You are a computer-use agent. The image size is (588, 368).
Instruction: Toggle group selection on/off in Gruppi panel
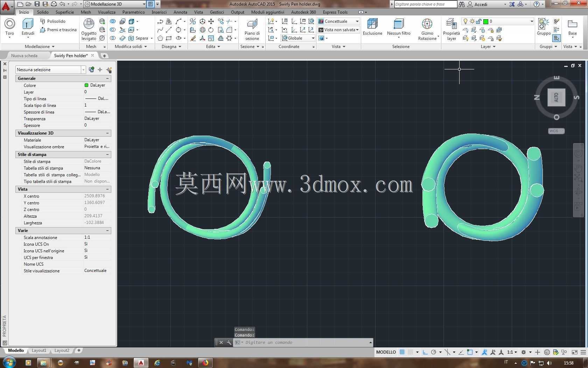coord(556,38)
